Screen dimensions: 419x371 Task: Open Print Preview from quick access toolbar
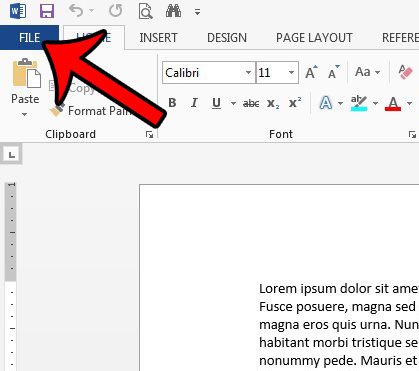point(146,12)
